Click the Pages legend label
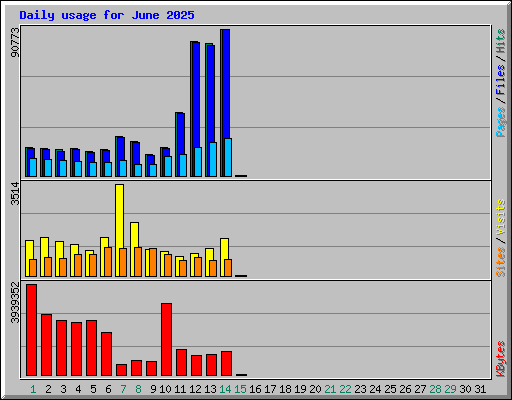 pos(500,122)
